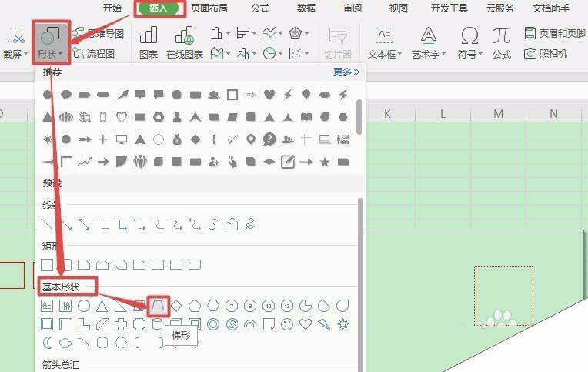Select the pentagon basic shape
588x372 pixels.
[x=195, y=306]
